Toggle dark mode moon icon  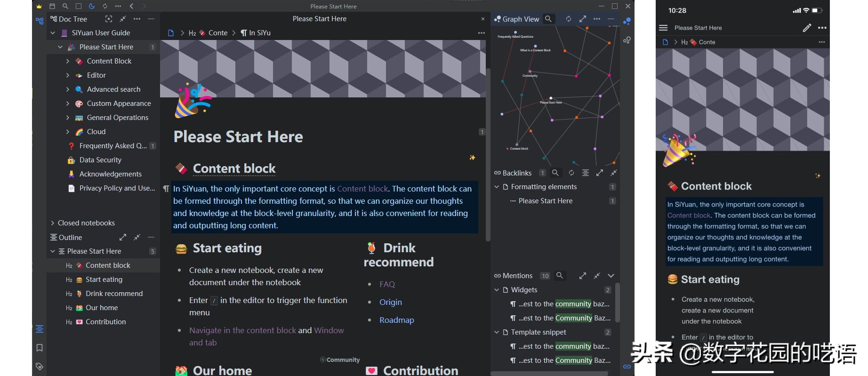(92, 6)
